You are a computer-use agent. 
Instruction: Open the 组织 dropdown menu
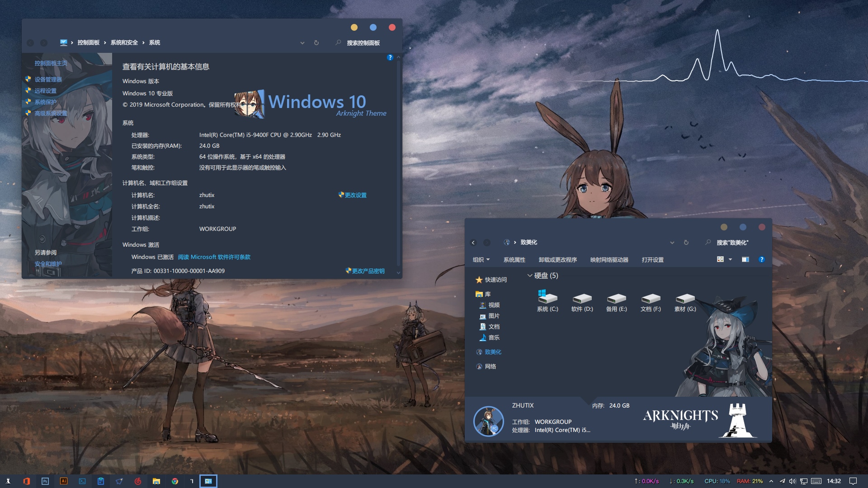tap(481, 260)
